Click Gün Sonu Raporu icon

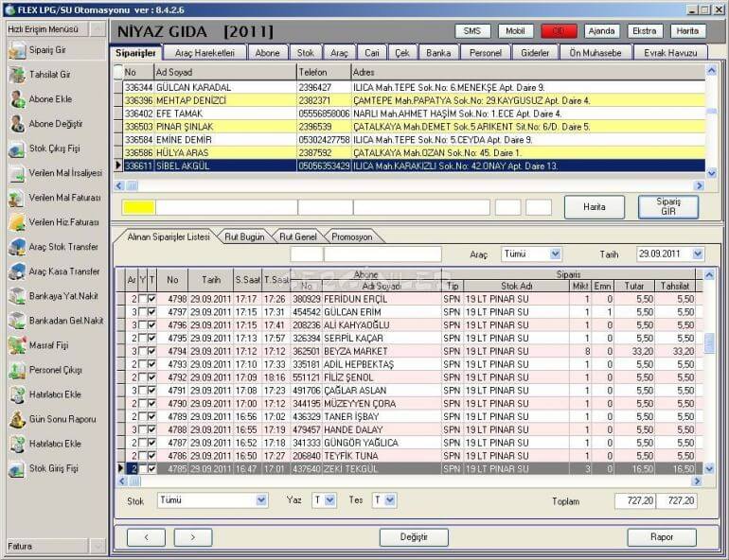[x=17, y=419]
